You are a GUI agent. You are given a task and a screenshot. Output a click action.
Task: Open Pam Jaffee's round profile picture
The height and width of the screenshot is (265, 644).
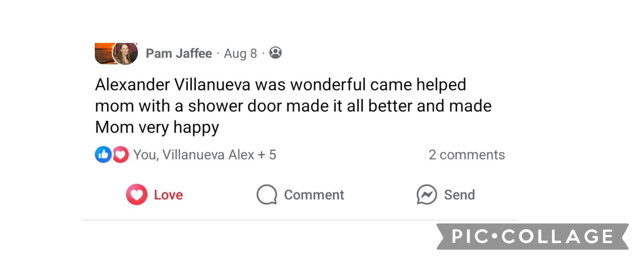125,53
